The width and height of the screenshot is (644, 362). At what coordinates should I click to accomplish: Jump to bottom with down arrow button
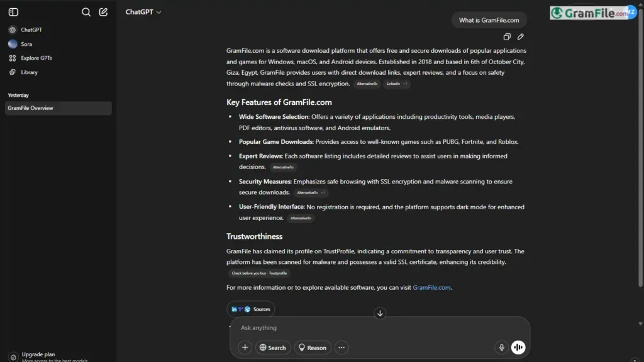[380, 313]
